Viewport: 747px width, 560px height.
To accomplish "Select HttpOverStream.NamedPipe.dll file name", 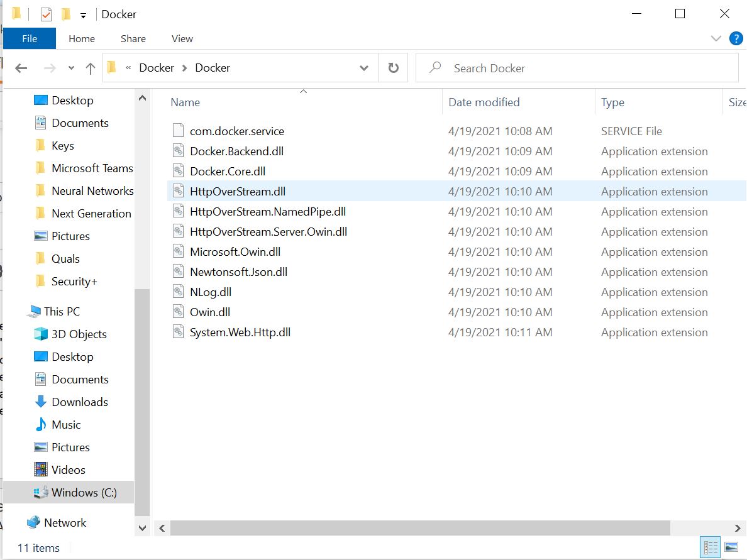I will (268, 211).
